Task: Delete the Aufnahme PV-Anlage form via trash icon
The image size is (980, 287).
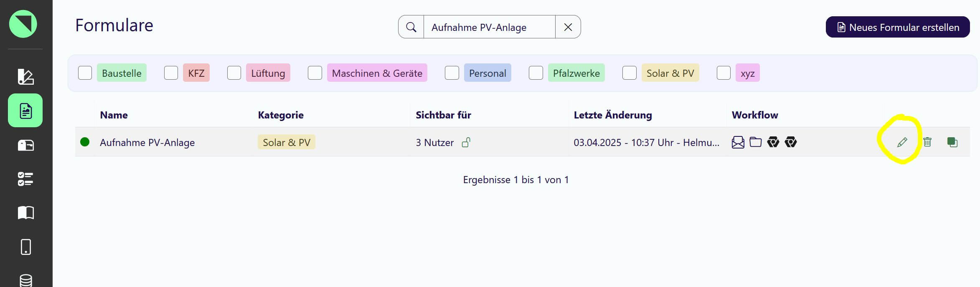Action: (x=927, y=142)
